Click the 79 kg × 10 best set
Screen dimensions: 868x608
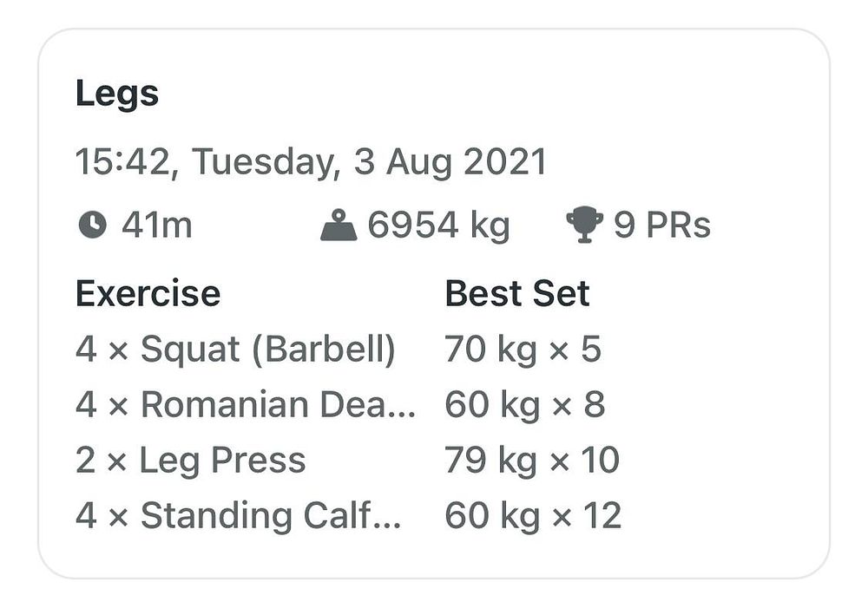coord(532,460)
